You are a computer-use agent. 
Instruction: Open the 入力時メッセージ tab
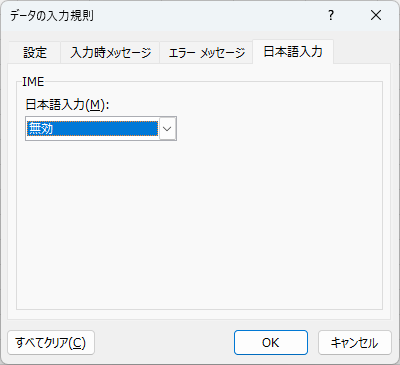click(x=110, y=53)
